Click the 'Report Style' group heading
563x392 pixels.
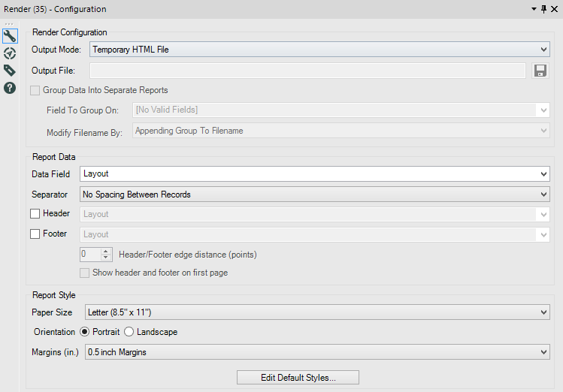click(x=54, y=295)
